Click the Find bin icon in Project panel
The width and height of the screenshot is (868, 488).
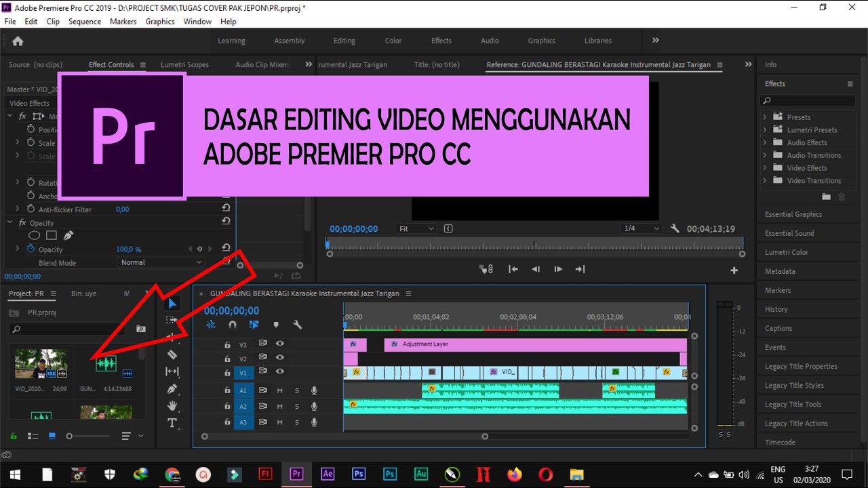[141, 329]
